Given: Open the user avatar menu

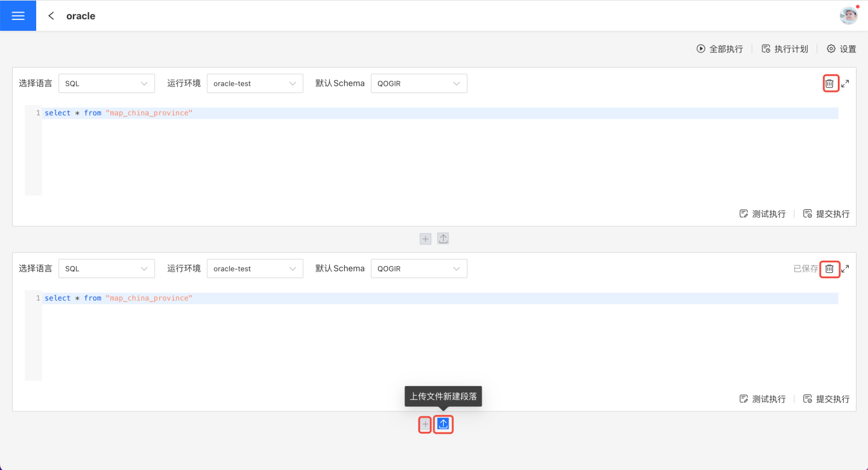Looking at the screenshot, I should point(849,16).
